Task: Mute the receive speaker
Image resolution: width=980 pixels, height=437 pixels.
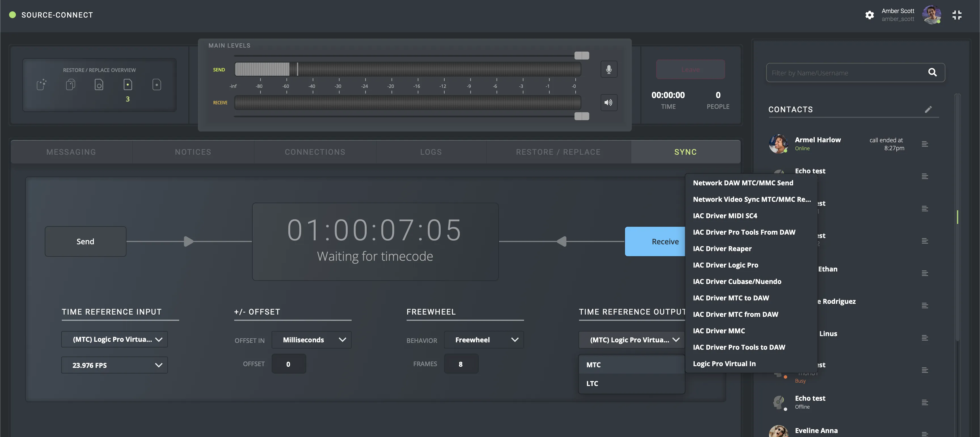Action: 609,102
